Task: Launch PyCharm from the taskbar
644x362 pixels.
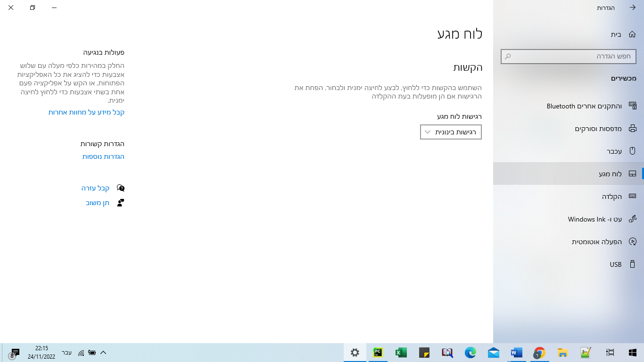Action: (x=377, y=353)
